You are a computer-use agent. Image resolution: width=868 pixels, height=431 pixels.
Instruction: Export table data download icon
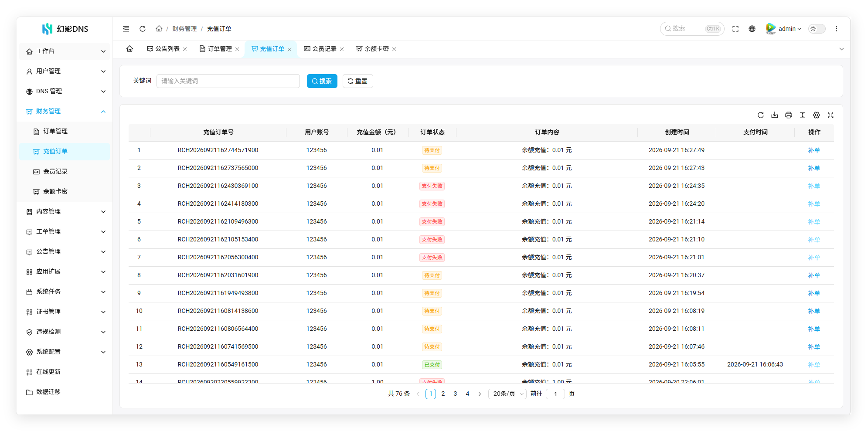pos(775,115)
